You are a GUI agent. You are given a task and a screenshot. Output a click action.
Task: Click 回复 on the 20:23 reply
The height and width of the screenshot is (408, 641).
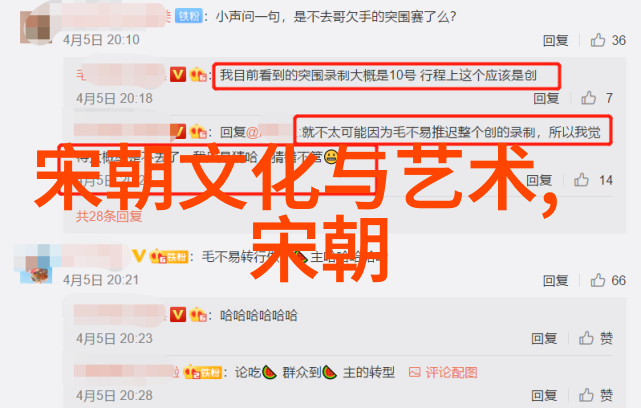pyautogui.click(x=544, y=339)
